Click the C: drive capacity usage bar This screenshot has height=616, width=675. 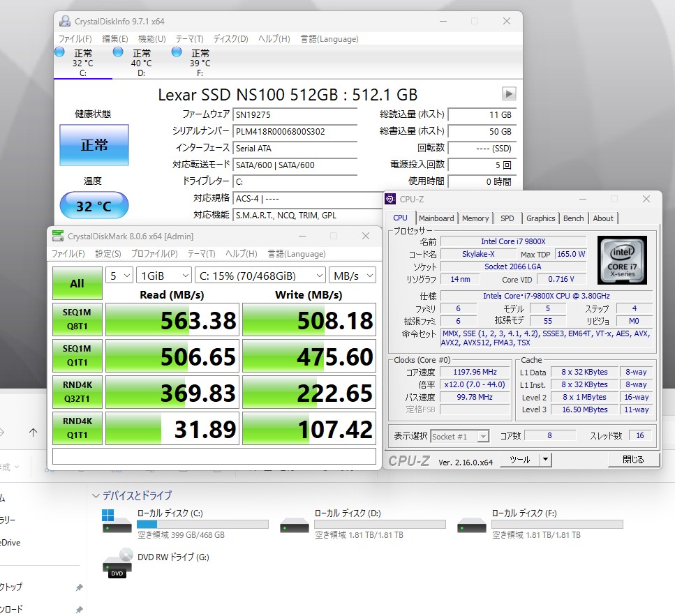click(x=202, y=524)
